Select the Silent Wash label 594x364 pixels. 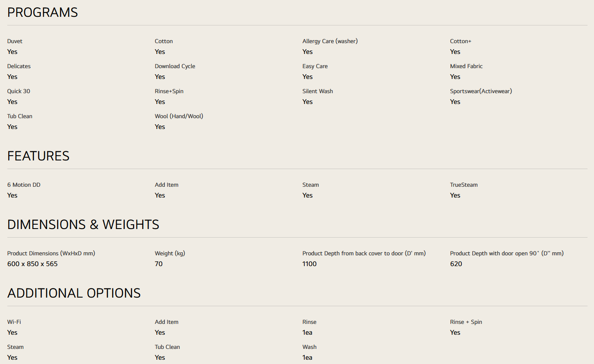pos(317,91)
